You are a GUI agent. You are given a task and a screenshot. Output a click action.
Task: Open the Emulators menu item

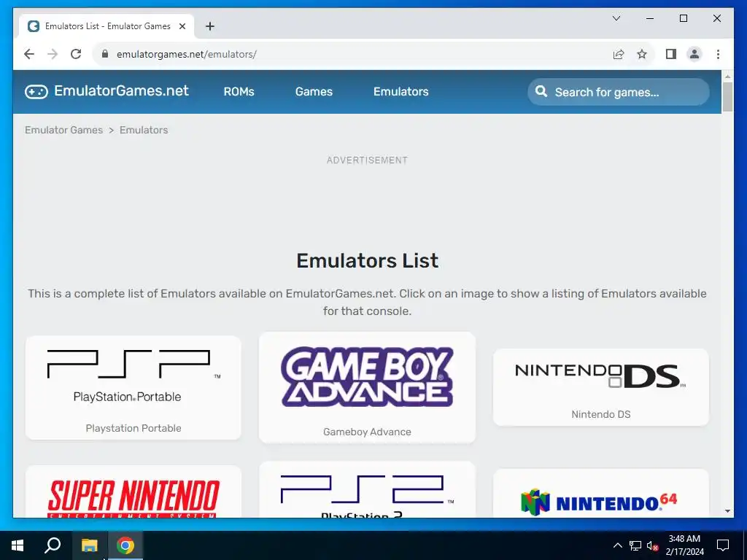tap(400, 91)
